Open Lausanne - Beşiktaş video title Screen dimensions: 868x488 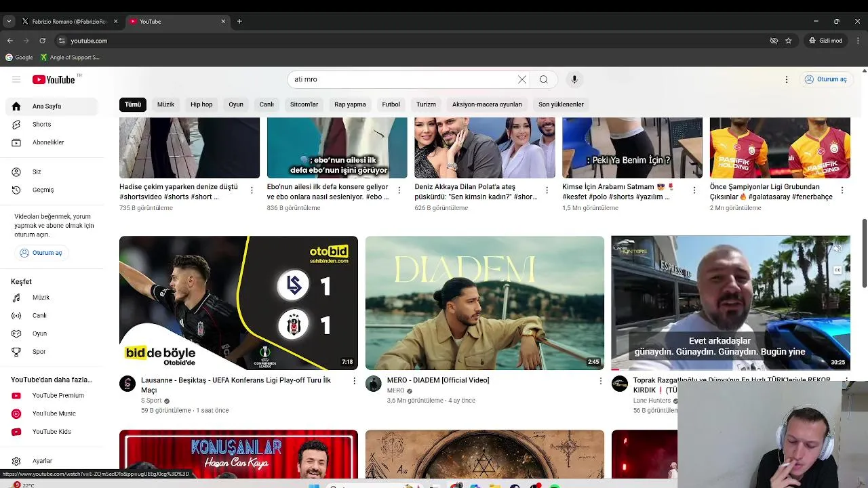coord(236,385)
